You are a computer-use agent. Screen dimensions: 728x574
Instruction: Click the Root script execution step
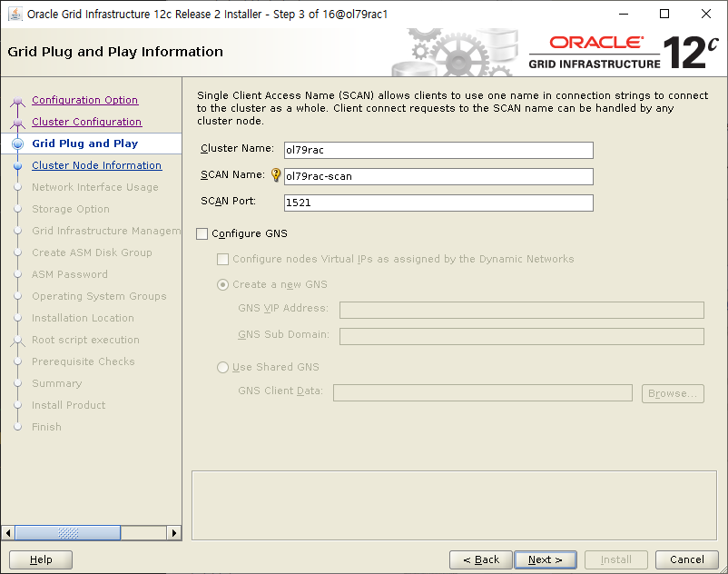click(85, 340)
